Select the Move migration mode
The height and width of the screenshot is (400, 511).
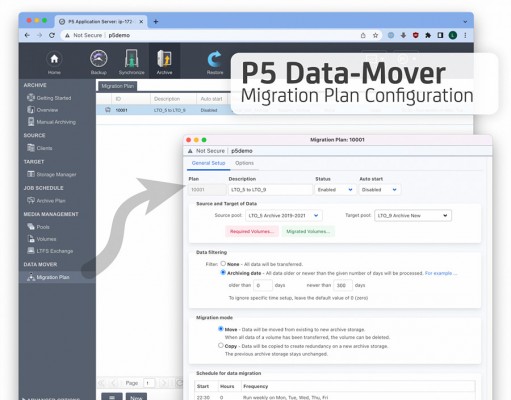[x=220, y=329]
